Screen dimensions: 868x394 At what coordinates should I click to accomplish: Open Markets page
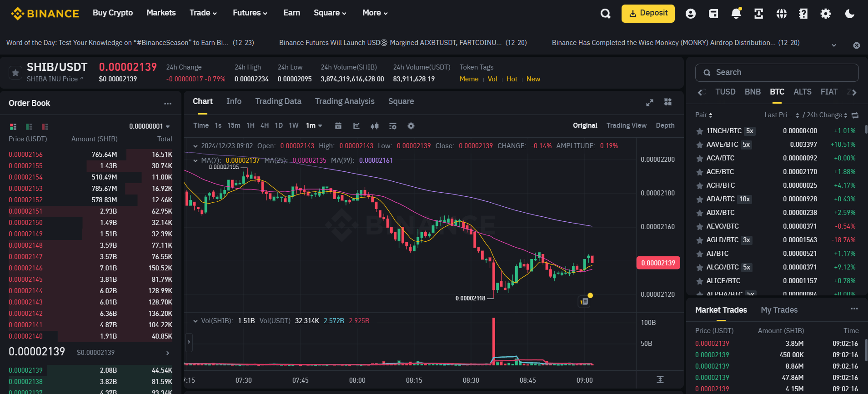click(161, 13)
